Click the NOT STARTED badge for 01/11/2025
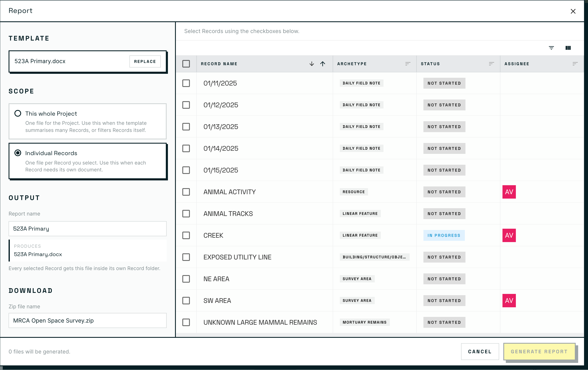The image size is (588, 370). [444, 83]
